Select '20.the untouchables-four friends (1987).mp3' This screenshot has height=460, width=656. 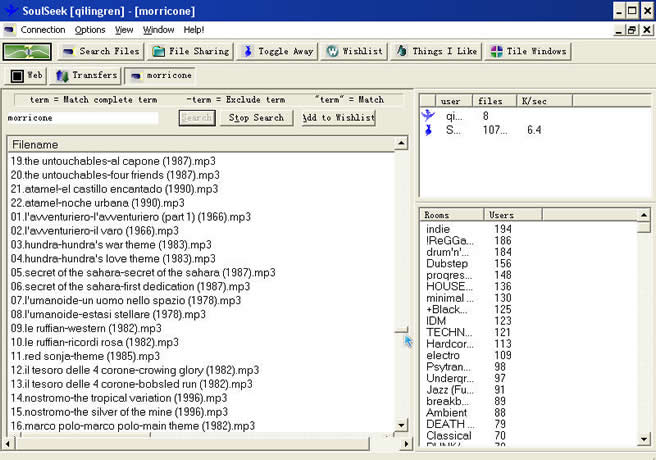(x=115, y=175)
